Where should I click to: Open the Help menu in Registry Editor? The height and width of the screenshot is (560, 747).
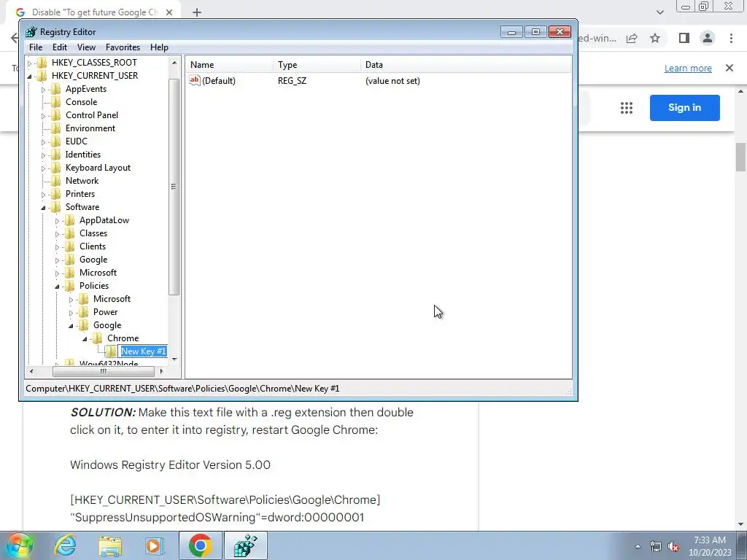click(x=159, y=47)
